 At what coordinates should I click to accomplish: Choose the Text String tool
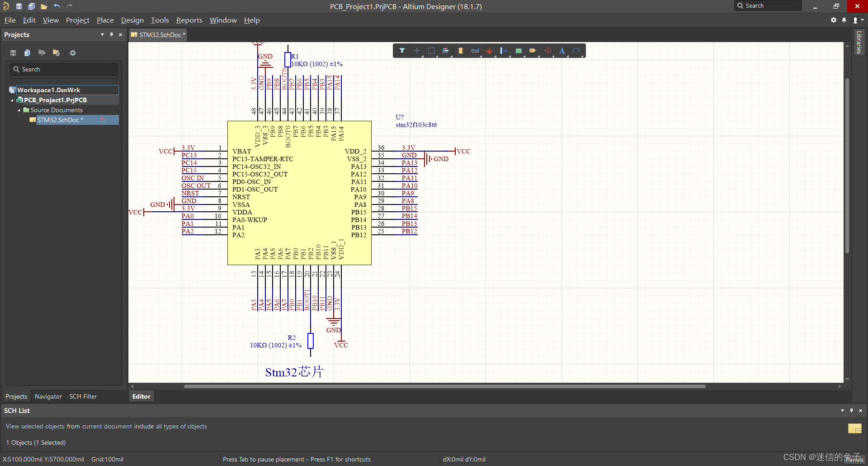(562, 51)
